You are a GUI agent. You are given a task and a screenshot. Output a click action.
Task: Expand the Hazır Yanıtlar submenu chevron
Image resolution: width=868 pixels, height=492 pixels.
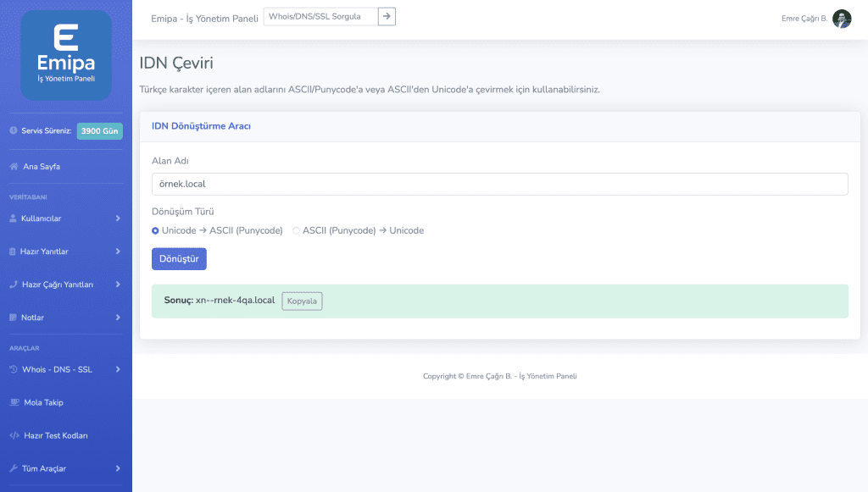118,252
